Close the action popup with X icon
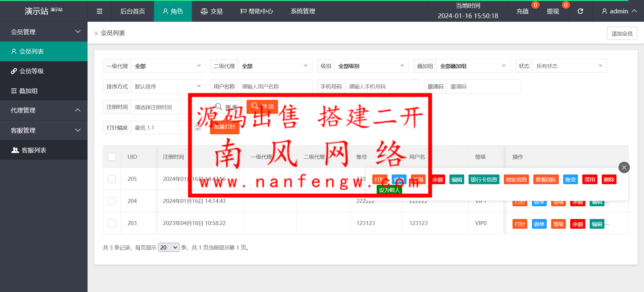 pyautogui.click(x=624, y=167)
